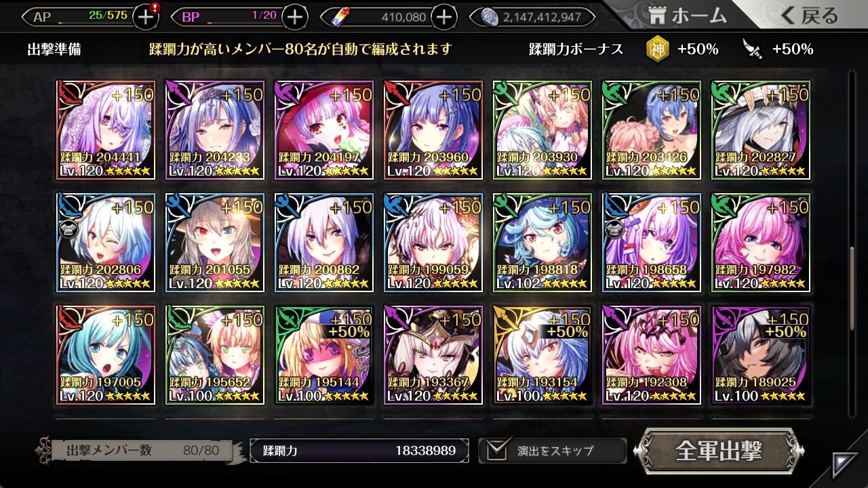Tap the plus icon next to BP

click(294, 17)
